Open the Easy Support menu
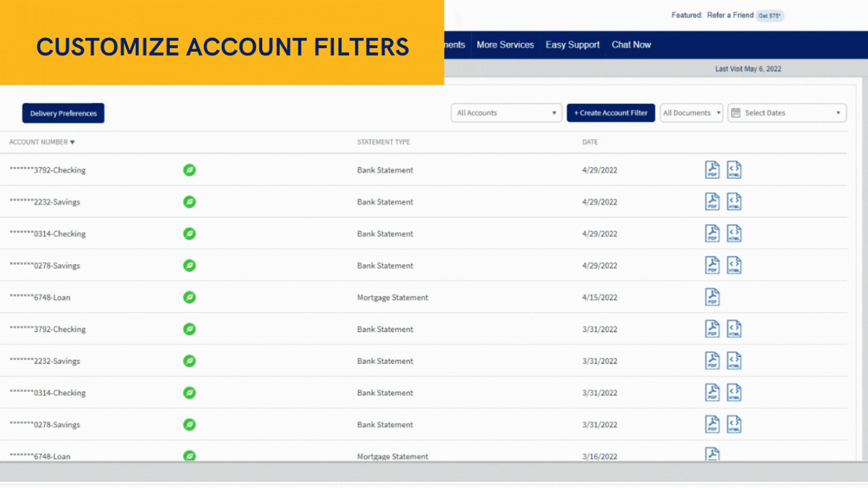 pyautogui.click(x=572, y=45)
